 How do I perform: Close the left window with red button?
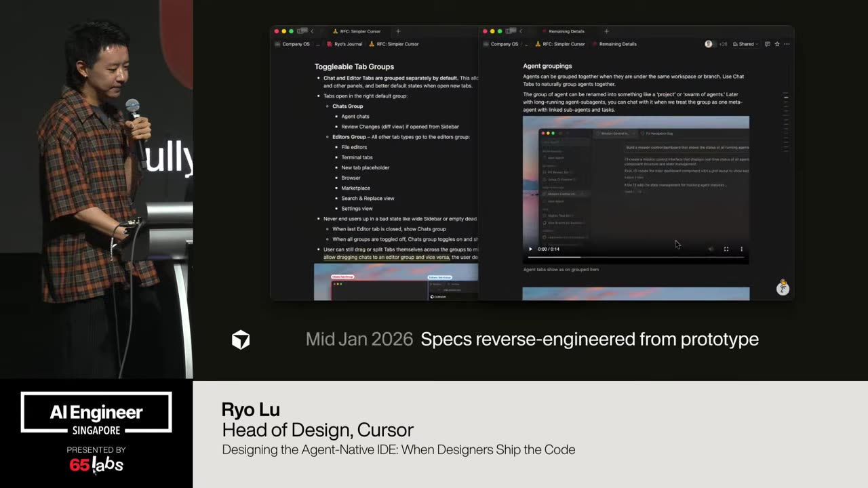[x=277, y=31]
